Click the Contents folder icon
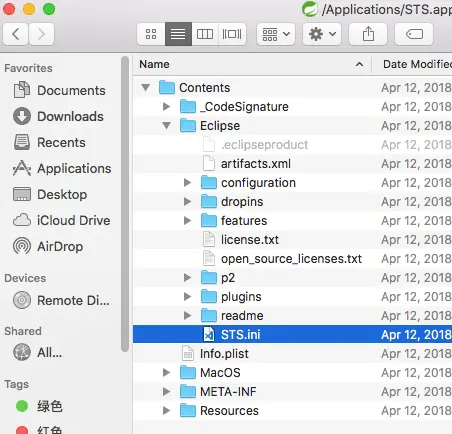Viewport: 452px width, 434px height. pyautogui.click(x=167, y=88)
